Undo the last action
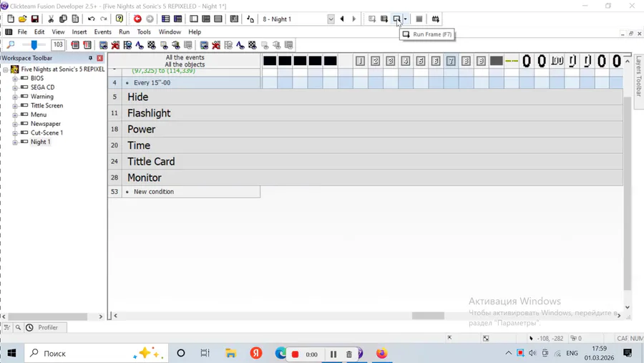Screen dimensions: 644x363 coord(91,19)
